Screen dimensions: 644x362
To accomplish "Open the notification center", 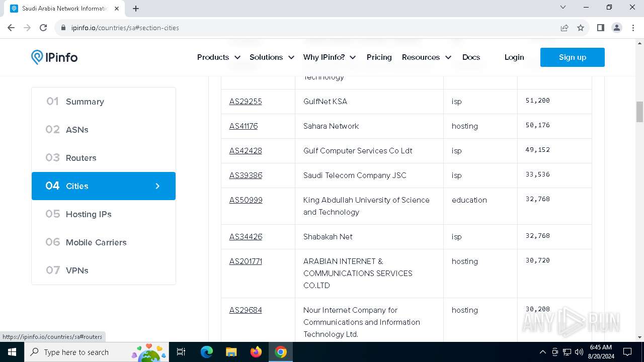I will tap(627, 352).
